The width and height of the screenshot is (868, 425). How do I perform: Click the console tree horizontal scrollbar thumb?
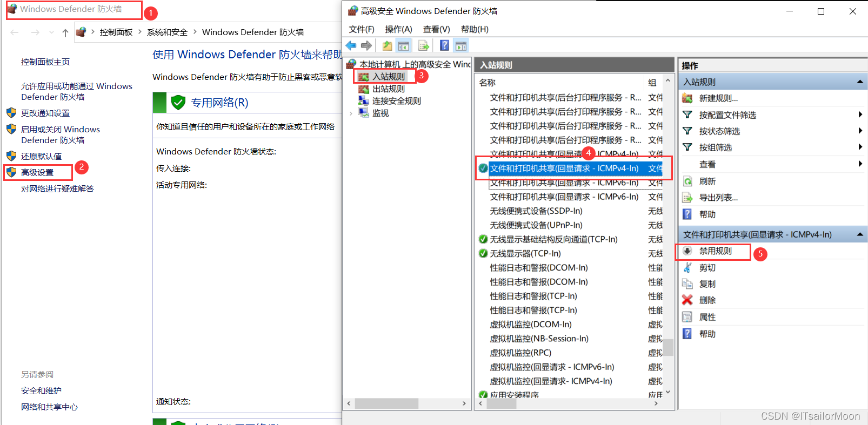[386, 403]
